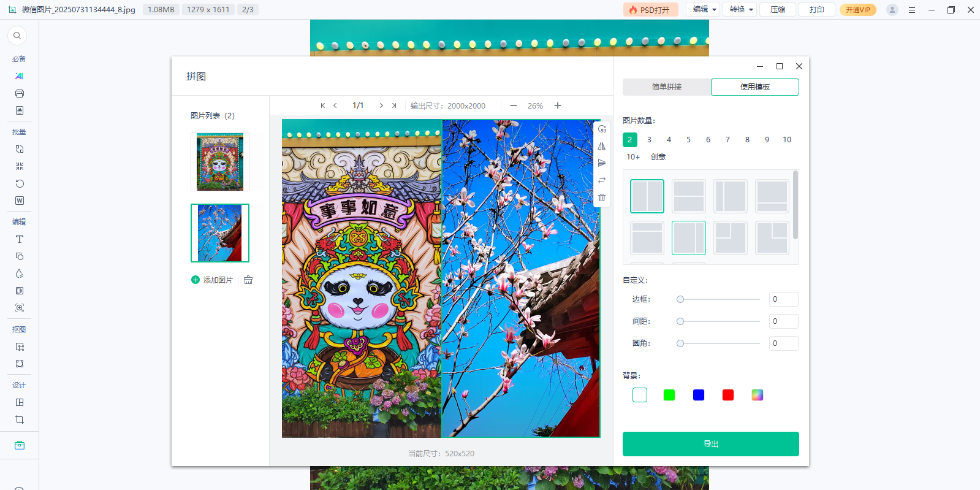The height and width of the screenshot is (490, 980).
Task: Select the contrast adjustment tool icon
Action: point(20,291)
